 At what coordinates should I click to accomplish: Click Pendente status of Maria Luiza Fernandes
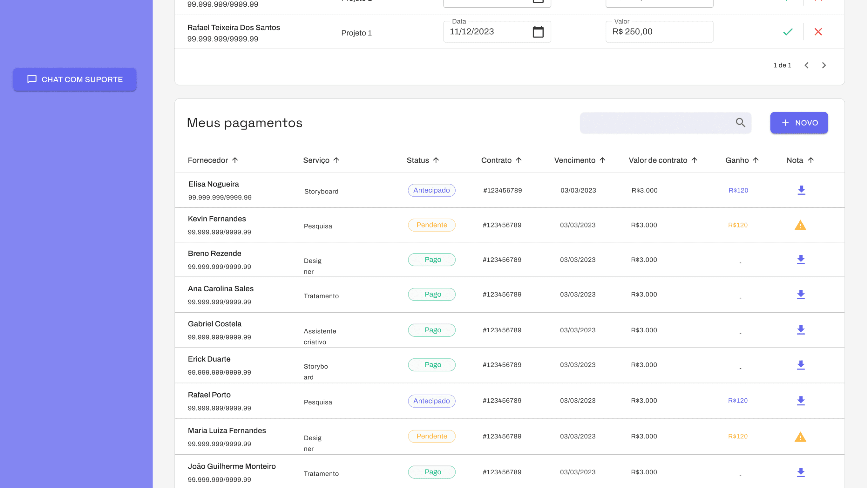431,437
